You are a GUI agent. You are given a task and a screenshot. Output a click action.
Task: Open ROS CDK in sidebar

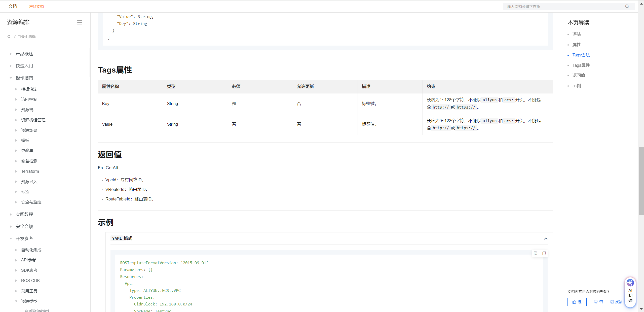(x=30, y=281)
